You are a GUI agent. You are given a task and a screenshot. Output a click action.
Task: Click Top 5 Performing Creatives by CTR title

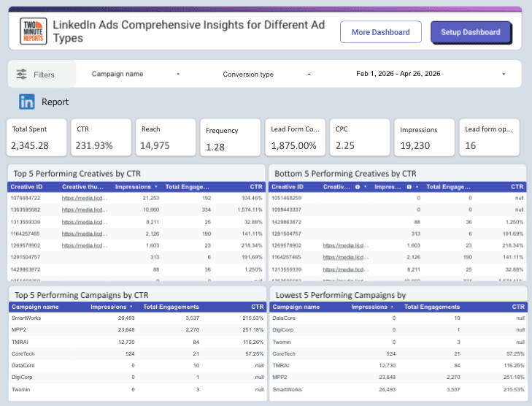pyautogui.click(x=77, y=174)
